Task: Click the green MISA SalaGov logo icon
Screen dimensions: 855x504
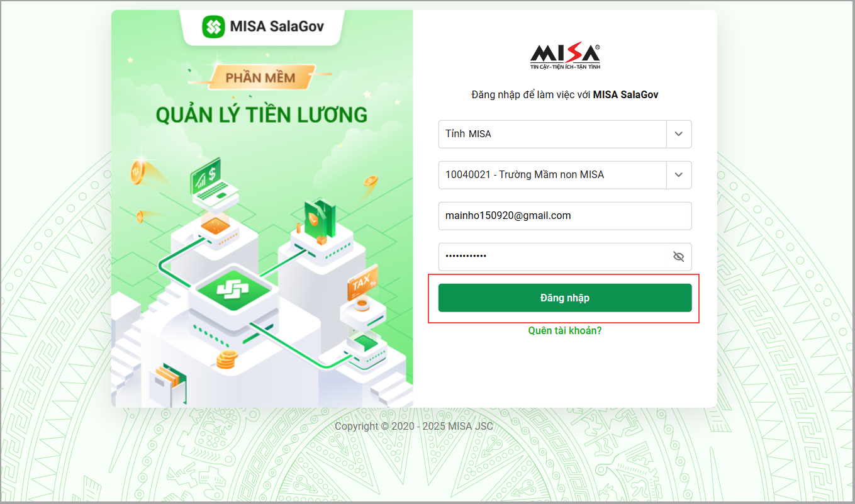Action: (213, 26)
